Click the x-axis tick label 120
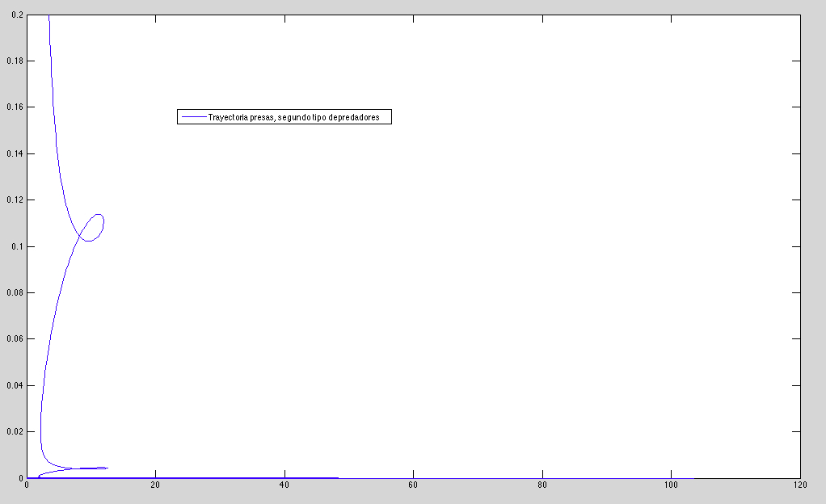 (799, 485)
